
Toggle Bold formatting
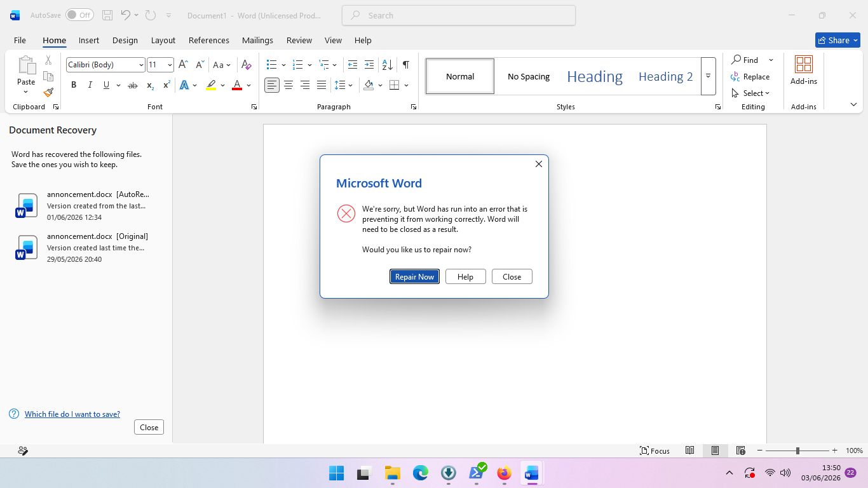click(74, 85)
